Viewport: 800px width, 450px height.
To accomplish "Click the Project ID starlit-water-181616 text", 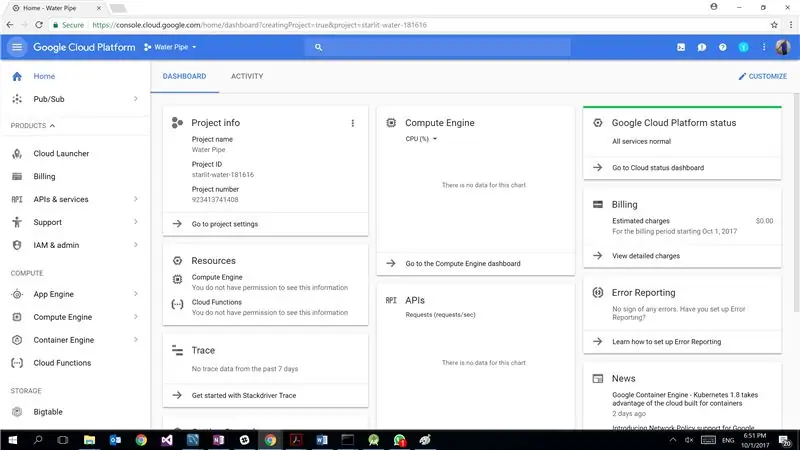I will pos(222,174).
